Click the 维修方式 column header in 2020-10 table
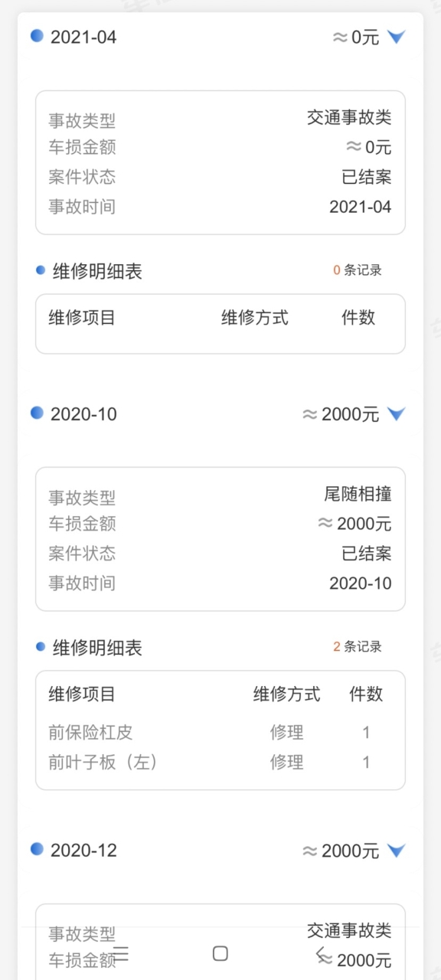 coord(287,694)
